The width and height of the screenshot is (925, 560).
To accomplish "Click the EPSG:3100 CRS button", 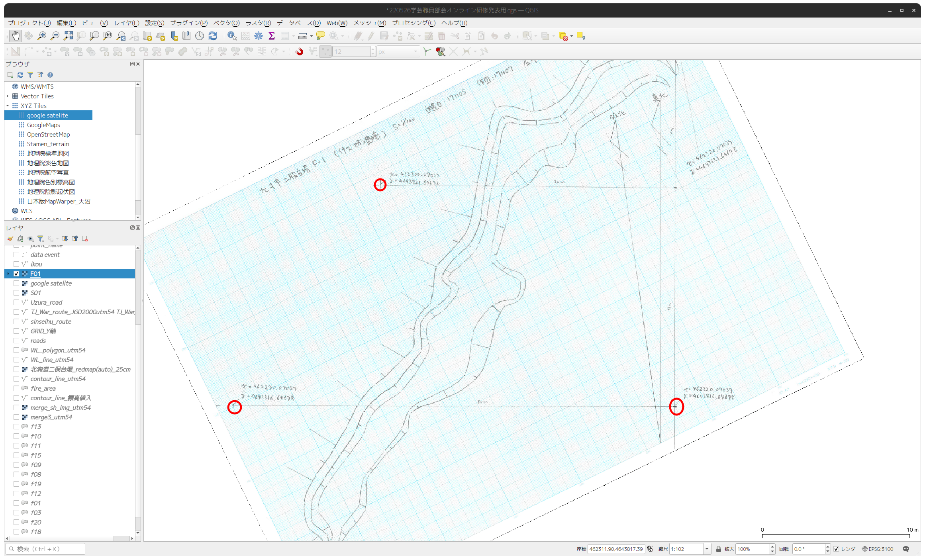I will click(877, 549).
